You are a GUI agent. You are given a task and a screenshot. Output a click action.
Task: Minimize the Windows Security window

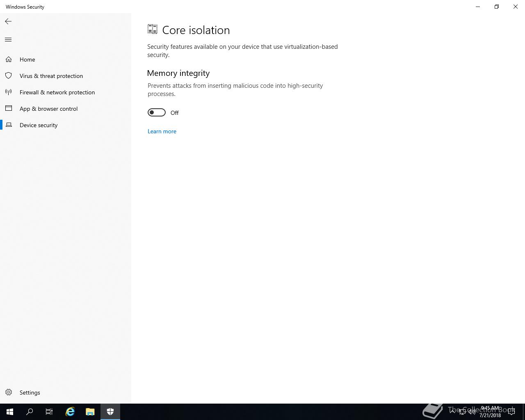coord(478,7)
